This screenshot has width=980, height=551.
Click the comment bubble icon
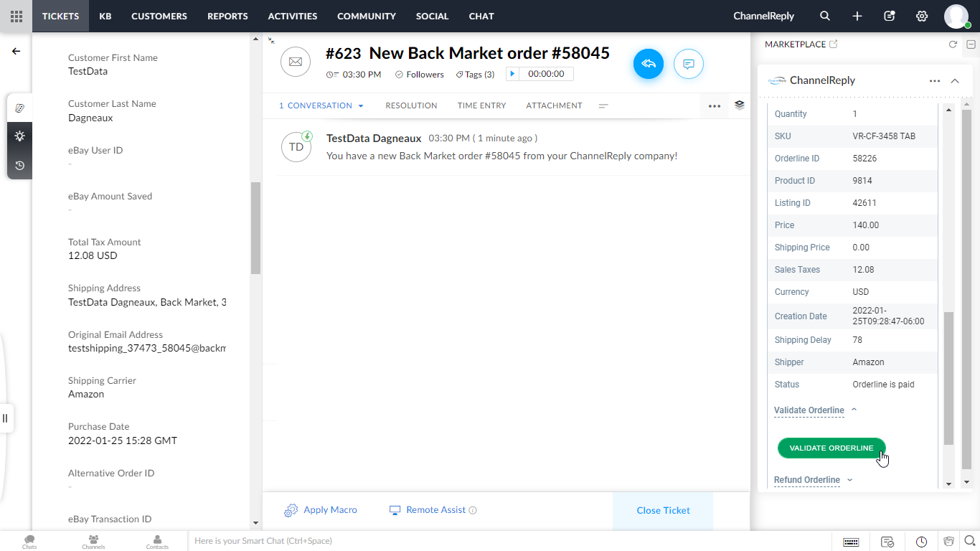pos(689,64)
